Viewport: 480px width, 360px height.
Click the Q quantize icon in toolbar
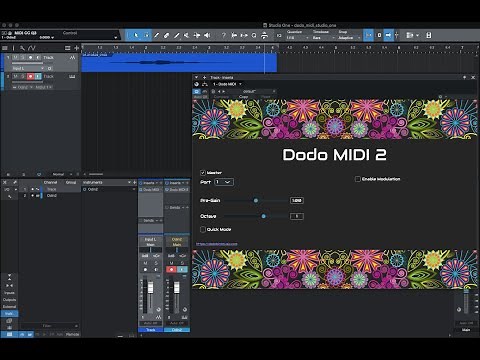[254, 35]
